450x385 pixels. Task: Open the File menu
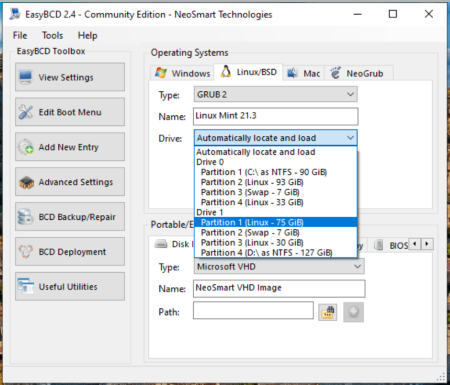click(x=20, y=35)
